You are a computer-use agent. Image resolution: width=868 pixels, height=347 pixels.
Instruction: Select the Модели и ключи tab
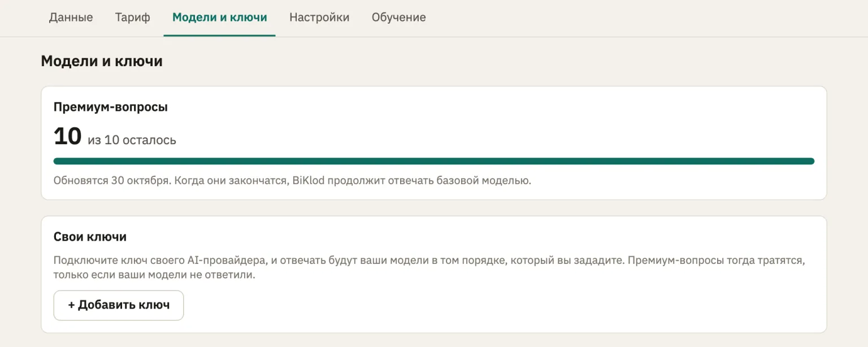tap(220, 18)
